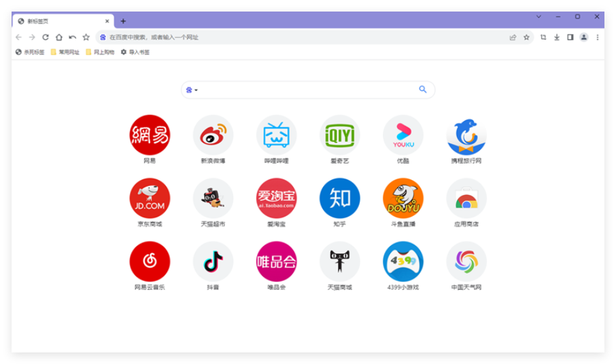Open the Bilibili 哔哩哔哩 shortcut

(276, 135)
